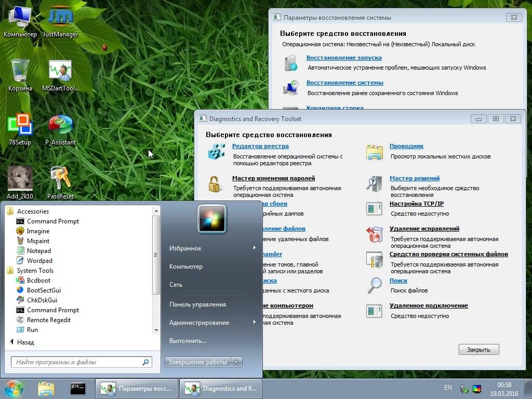Select the MSDartTool desktop icon
Image resolution: width=532 pixels, height=399 pixels.
tap(60, 75)
